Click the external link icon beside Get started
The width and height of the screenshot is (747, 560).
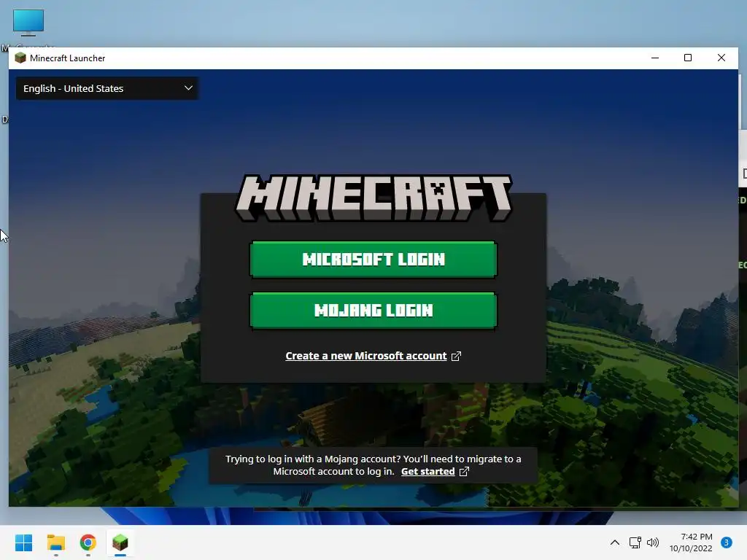point(464,472)
